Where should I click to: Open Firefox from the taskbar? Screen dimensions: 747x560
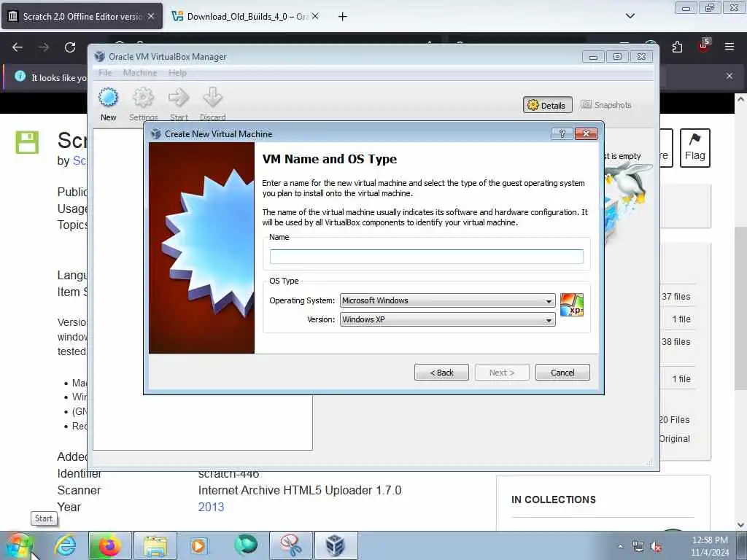pos(109,545)
